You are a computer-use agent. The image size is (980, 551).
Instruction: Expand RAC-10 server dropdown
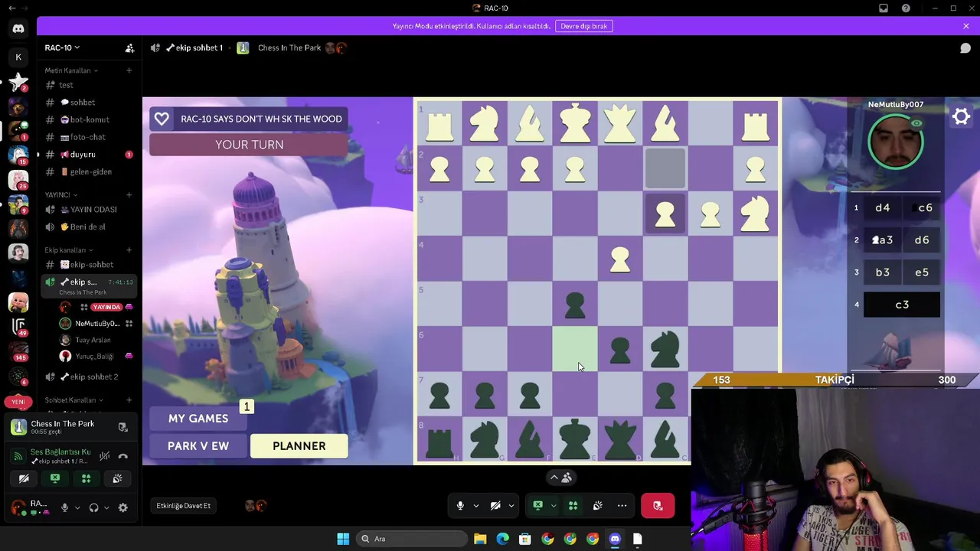pyautogui.click(x=62, y=47)
